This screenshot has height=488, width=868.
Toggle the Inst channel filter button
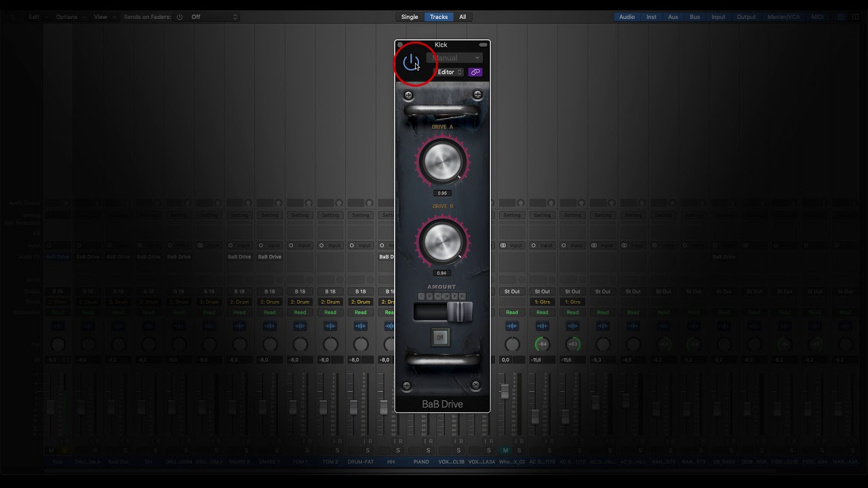click(x=651, y=17)
